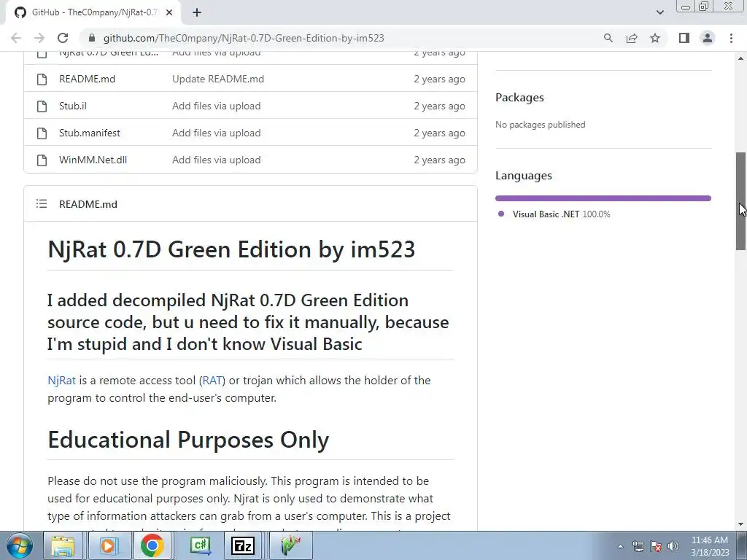This screenshot has width=747, height=560.
Task: Open Chrome three-dot menu
Action: pyautogui.click(x=731, y=38)
